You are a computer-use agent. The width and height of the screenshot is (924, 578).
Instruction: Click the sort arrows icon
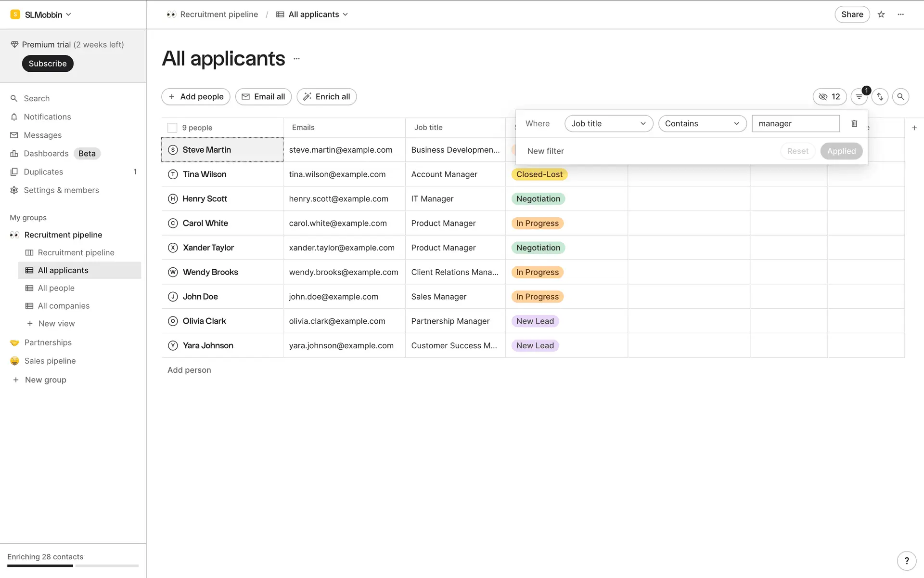880,97
